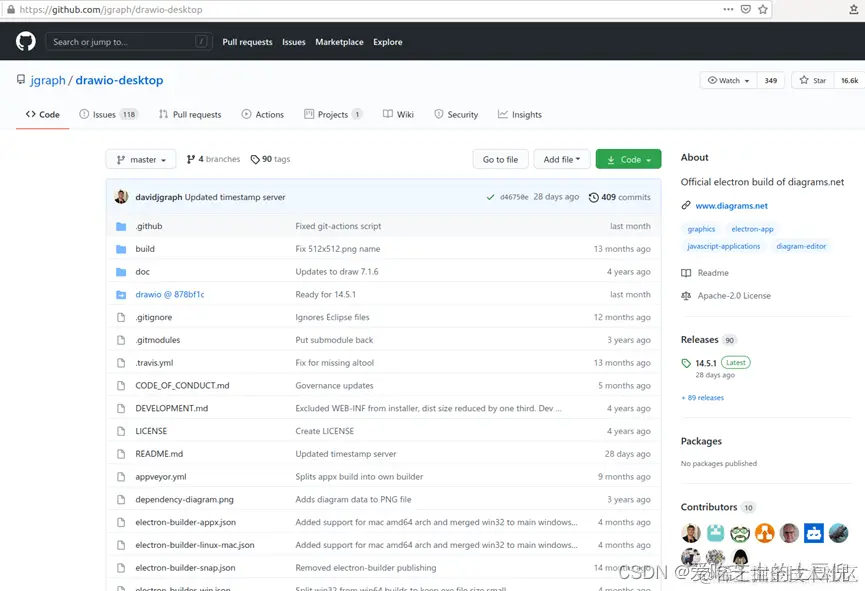
Task: Click the file icon for .travis.yml
Action: (121, 363)
